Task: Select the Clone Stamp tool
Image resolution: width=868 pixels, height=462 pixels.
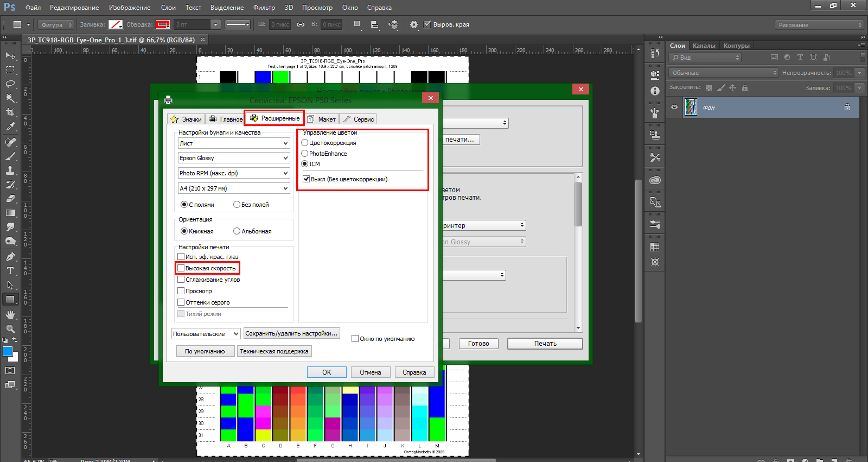Action: tap(10, 170)
